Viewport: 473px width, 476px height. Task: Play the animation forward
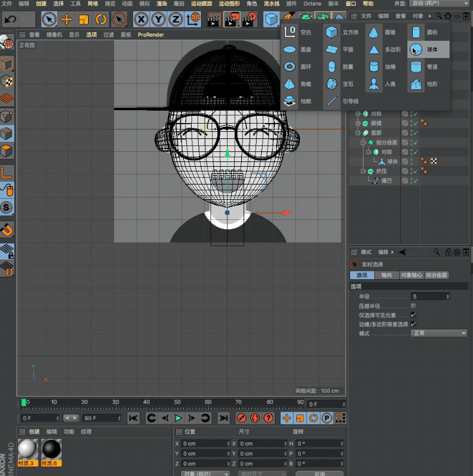(178, 418)
